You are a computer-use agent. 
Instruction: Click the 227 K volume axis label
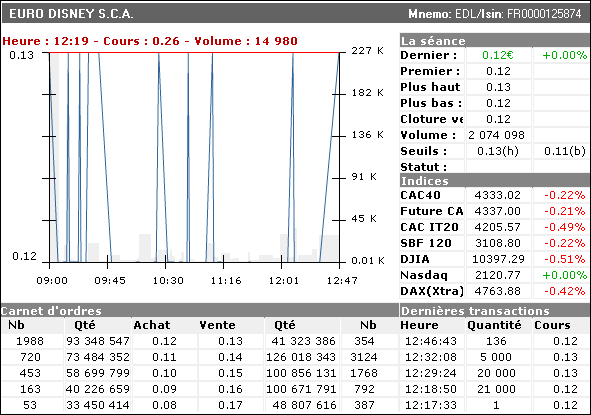tap(367, 51)
